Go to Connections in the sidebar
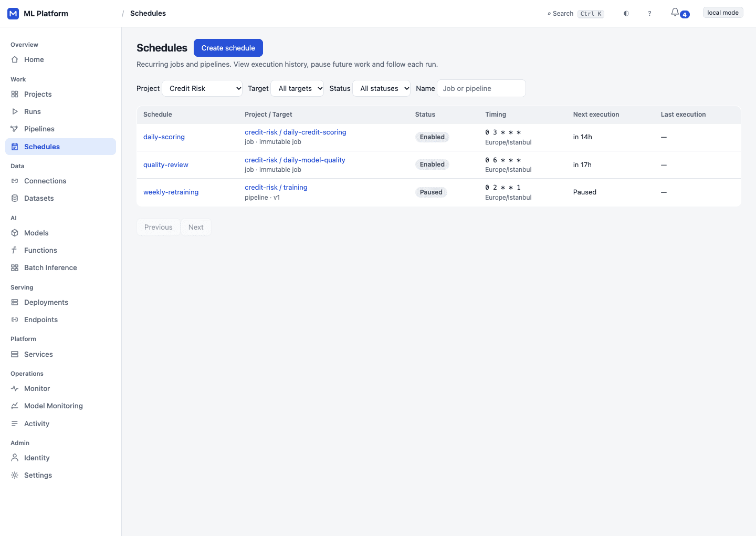This screenshot has height=536, width=756. click(x=60, y=181)
